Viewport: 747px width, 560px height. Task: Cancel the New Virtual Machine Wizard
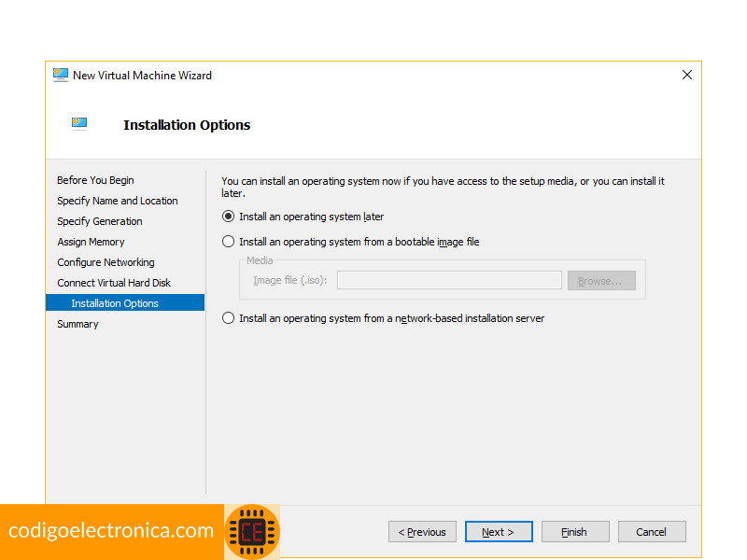click(652, 531)
